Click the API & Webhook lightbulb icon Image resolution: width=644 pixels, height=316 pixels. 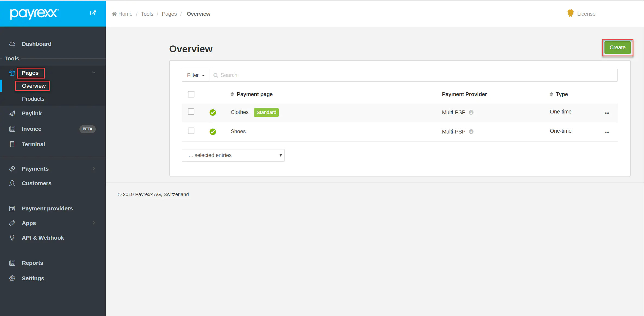[x=12, y=238]
